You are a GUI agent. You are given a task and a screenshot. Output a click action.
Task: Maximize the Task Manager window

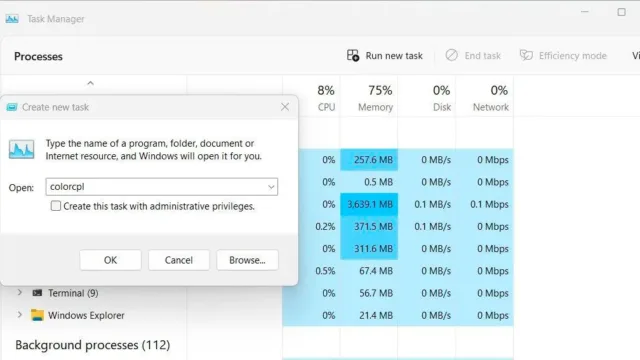pyautogui.click(x=621, y=12)
